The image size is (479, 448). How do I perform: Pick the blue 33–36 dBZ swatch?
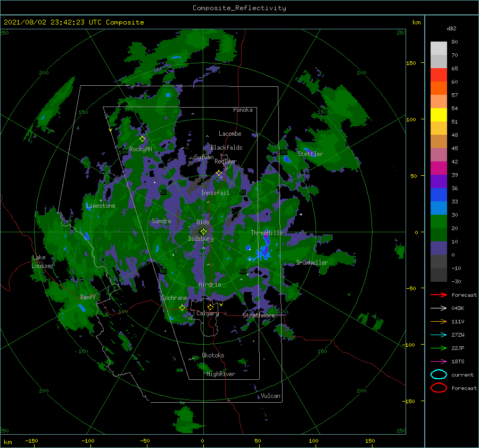pyautogui.click(x=439, y=195)
